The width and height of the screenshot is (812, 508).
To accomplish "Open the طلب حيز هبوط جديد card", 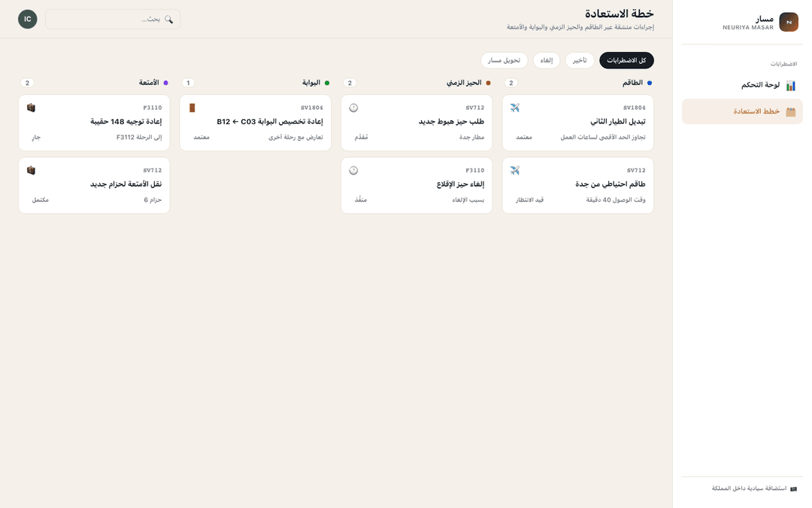I will click(x=417, y=123).
